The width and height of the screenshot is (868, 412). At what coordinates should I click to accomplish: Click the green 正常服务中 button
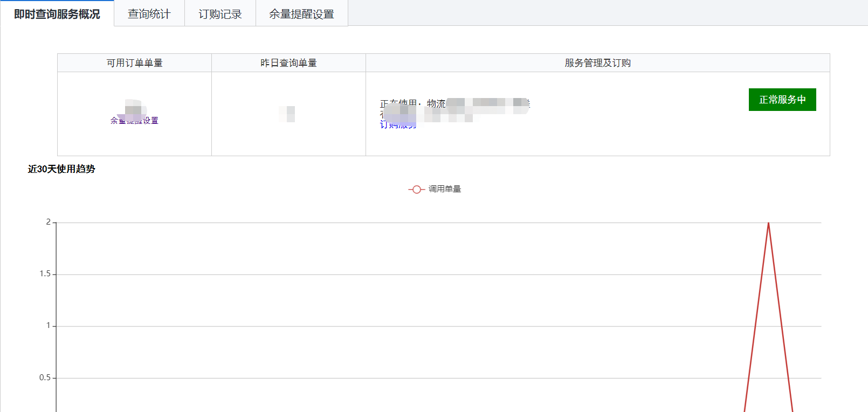coord(782,100)
